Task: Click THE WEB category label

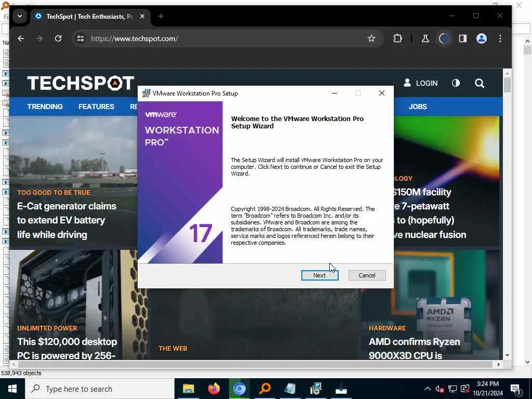Action: (x=172, y=349)
